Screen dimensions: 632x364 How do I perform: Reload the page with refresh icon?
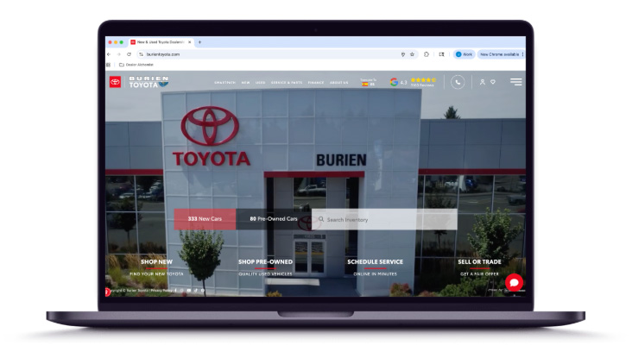tap(129, 54)
